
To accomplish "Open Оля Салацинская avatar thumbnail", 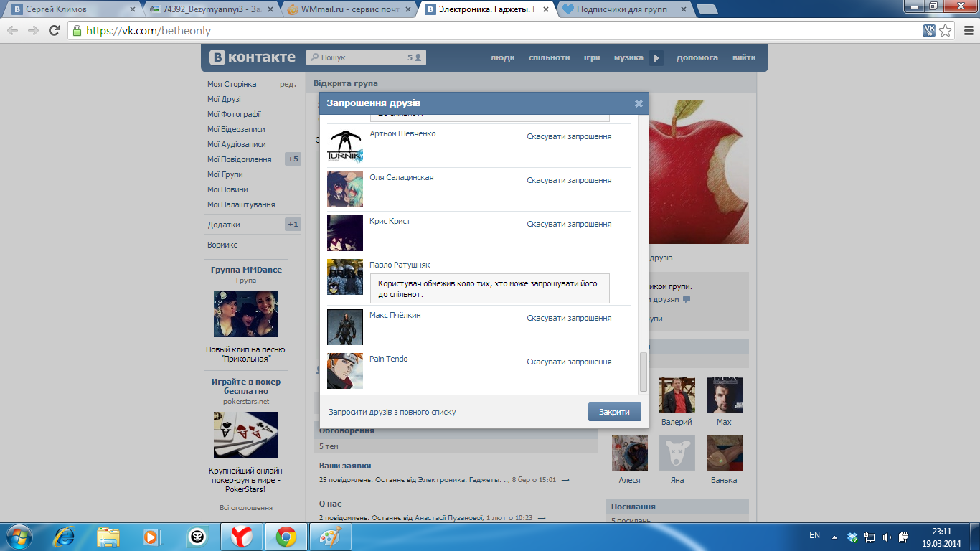I will [x=345, y=189].
